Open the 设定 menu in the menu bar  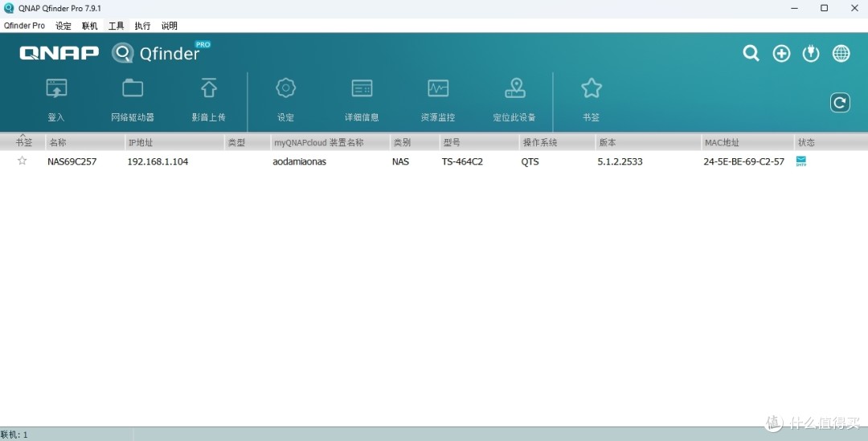63,26
